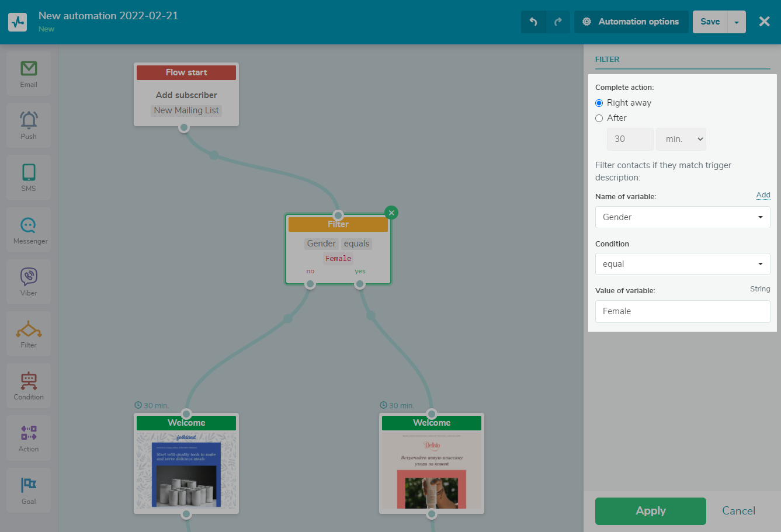Open the Name of variable dropdown showing Gender
Screen dimensions: 781x532
pyautogui.click(x=682, y=217)
